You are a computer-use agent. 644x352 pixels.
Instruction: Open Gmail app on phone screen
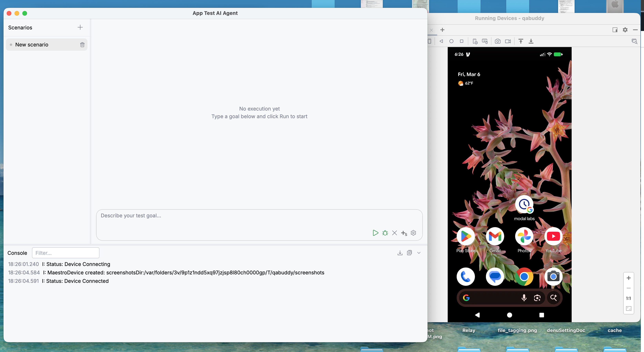tap(495, 236)
